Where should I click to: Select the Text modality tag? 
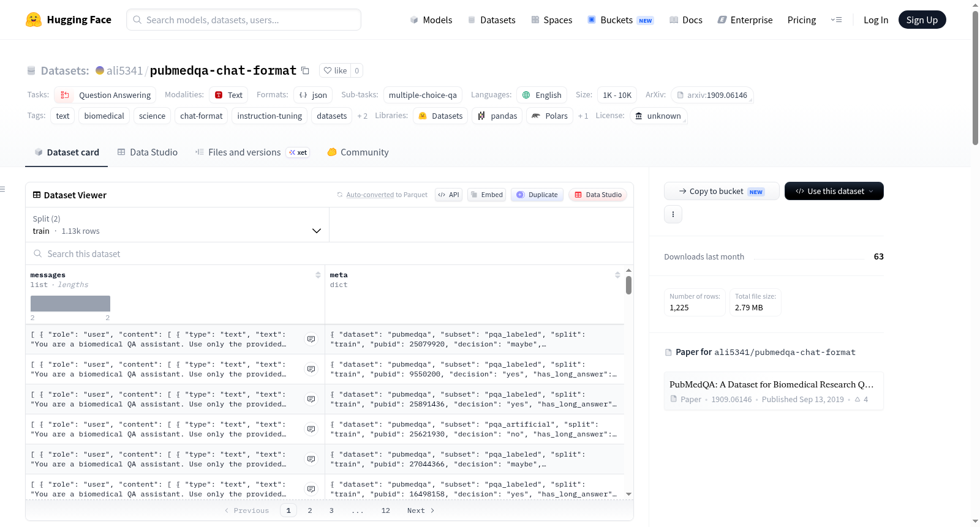(228, 95)
